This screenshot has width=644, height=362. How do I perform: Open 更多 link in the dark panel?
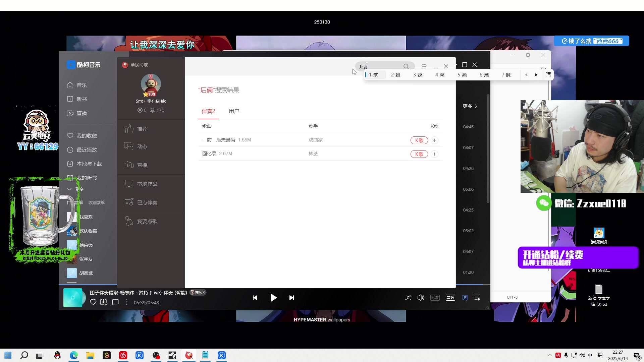pos(470,106)
